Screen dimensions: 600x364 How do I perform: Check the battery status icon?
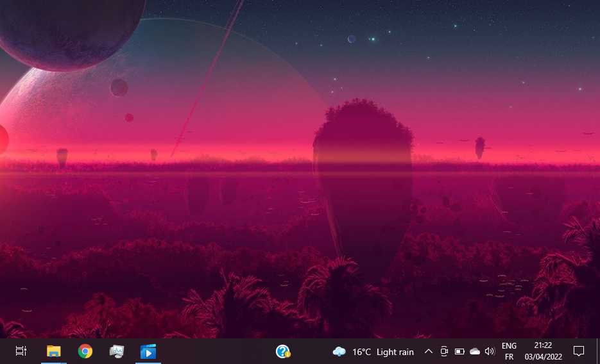coord(459,351)
